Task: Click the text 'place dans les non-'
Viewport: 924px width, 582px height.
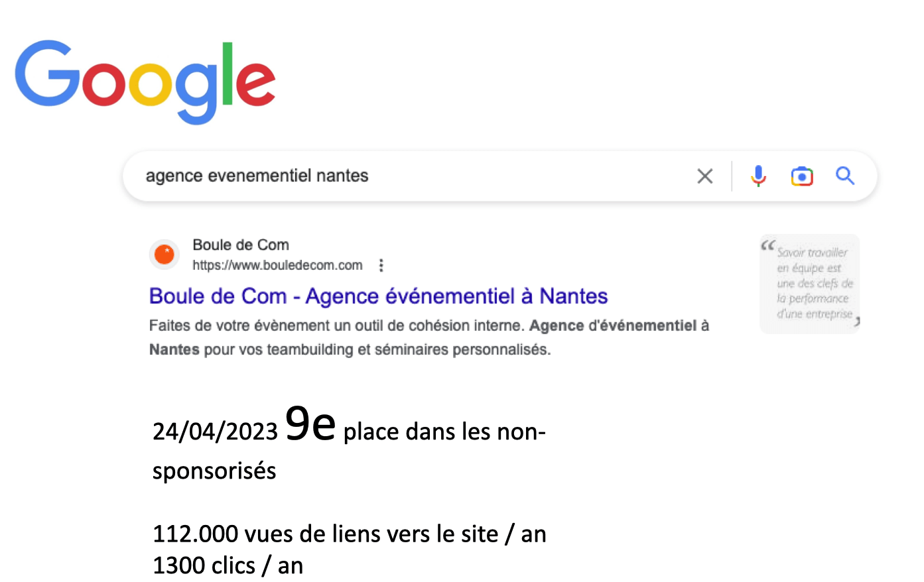Action: point(444,432)
